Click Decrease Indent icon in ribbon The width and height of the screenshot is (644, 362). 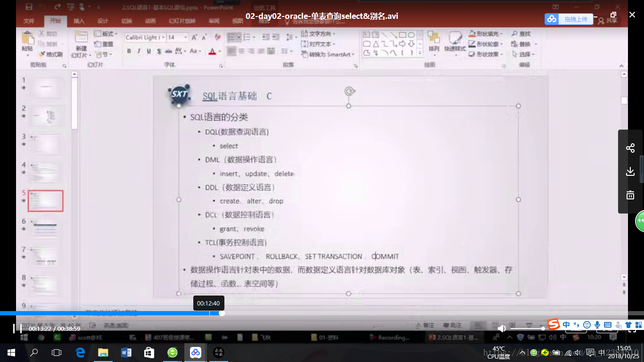[x=266, y=37]
